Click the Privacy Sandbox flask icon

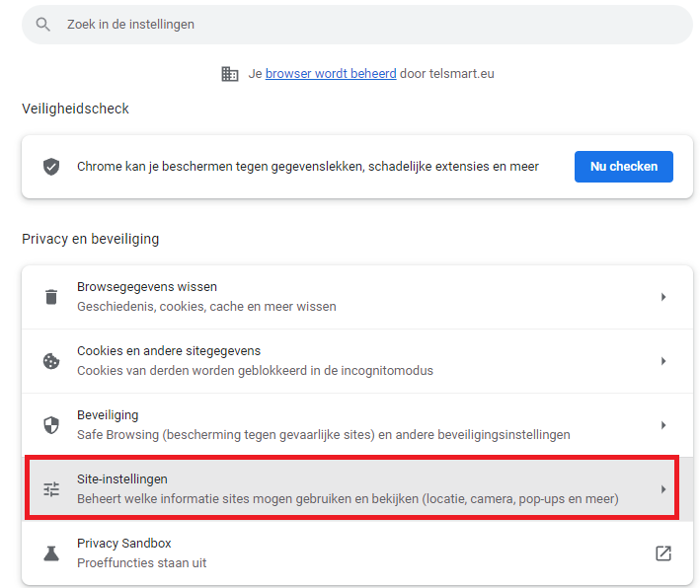(51, 553)
